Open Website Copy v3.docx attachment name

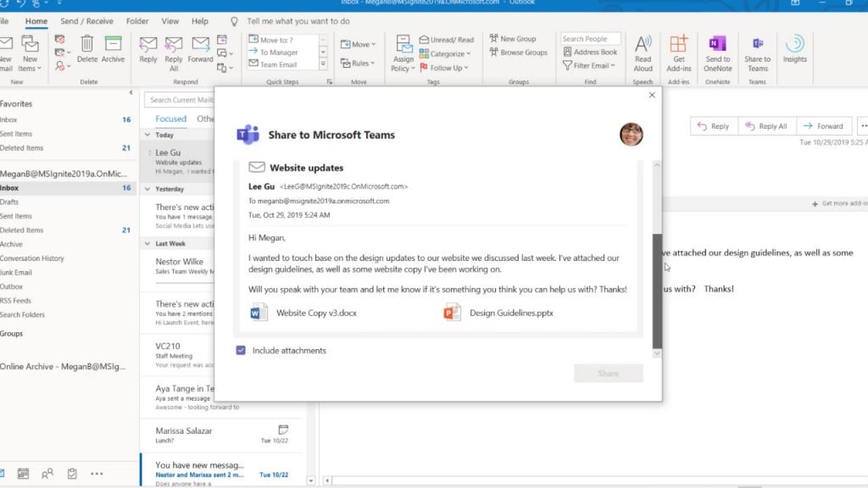pos(317,313)
